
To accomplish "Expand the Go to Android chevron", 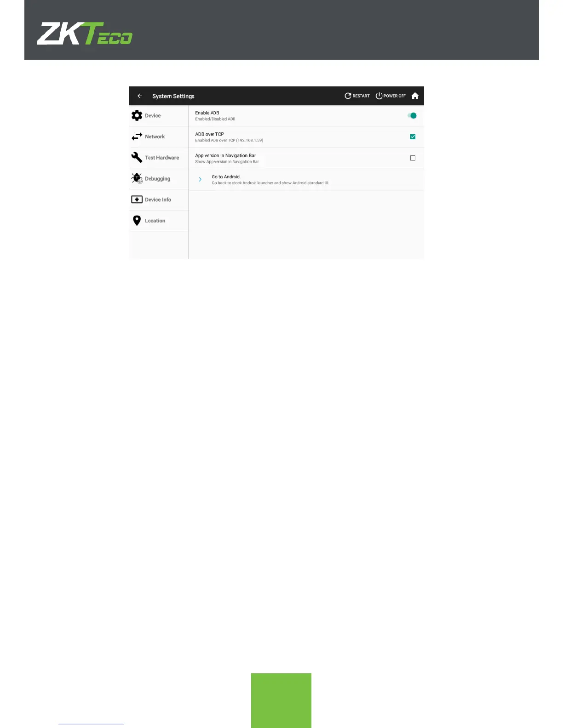I will coord(200,179).
